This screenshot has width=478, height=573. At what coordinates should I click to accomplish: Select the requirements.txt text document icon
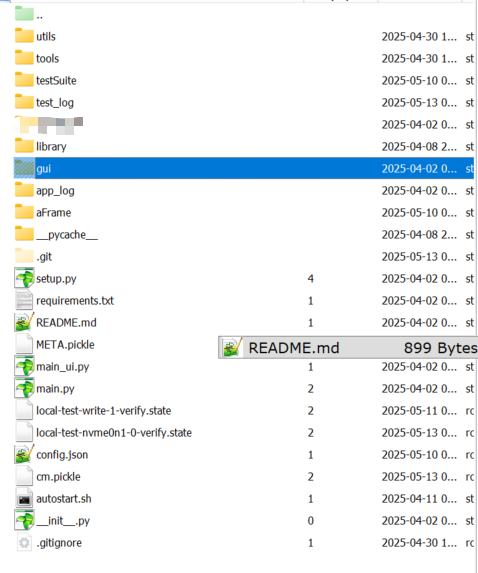click(x=24, y=300)
